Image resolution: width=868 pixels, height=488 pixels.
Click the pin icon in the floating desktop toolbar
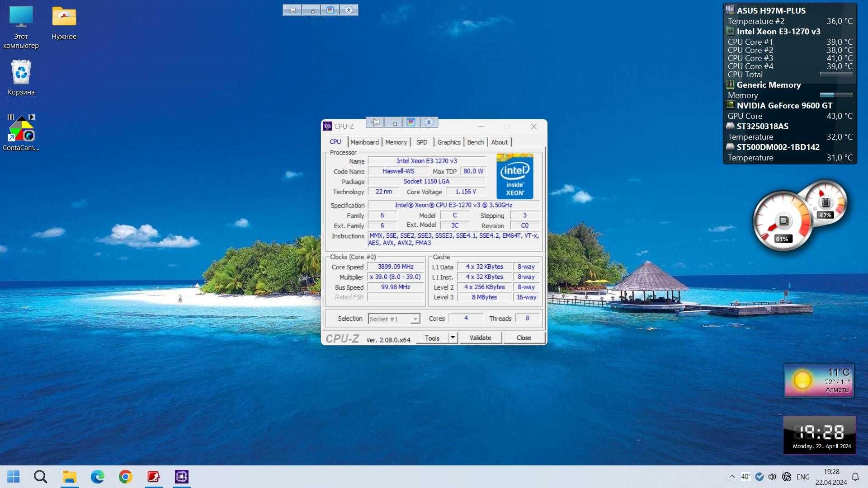[x=292, y=10]
